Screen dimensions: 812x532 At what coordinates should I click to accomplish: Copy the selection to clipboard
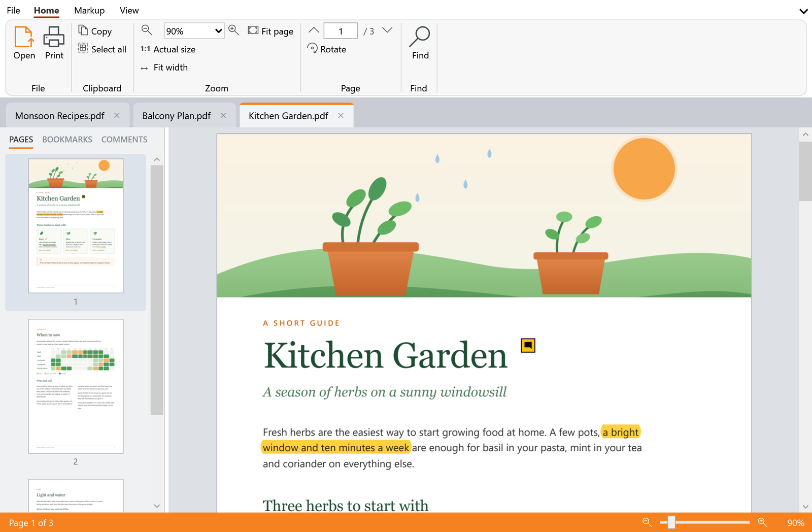(x=95, y=31)
